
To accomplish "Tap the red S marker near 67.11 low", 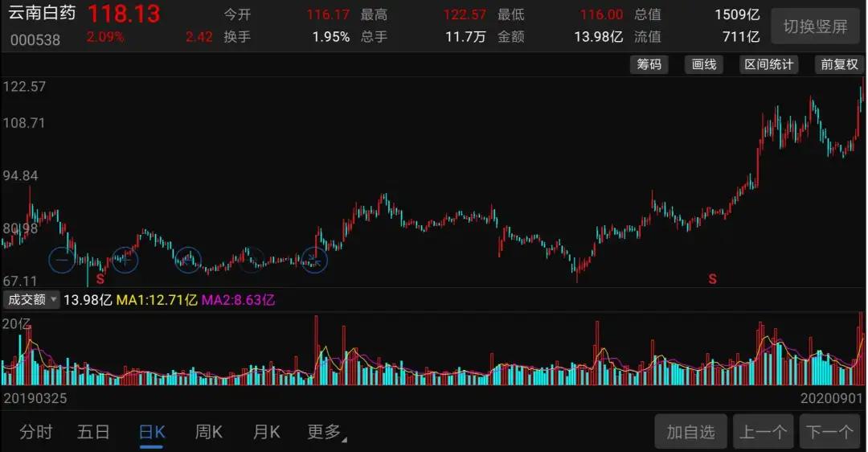I will pyautogui.click(x=100, y=278).
